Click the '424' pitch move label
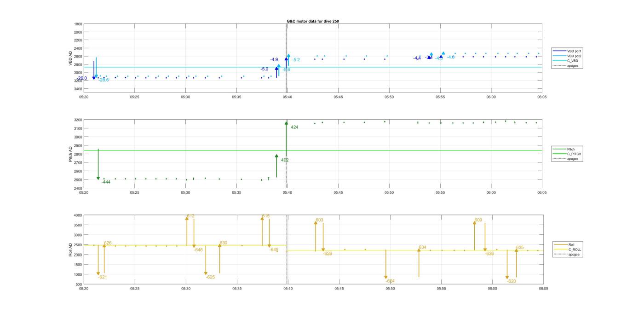This screenshot has width=644, height=319. 294,127
